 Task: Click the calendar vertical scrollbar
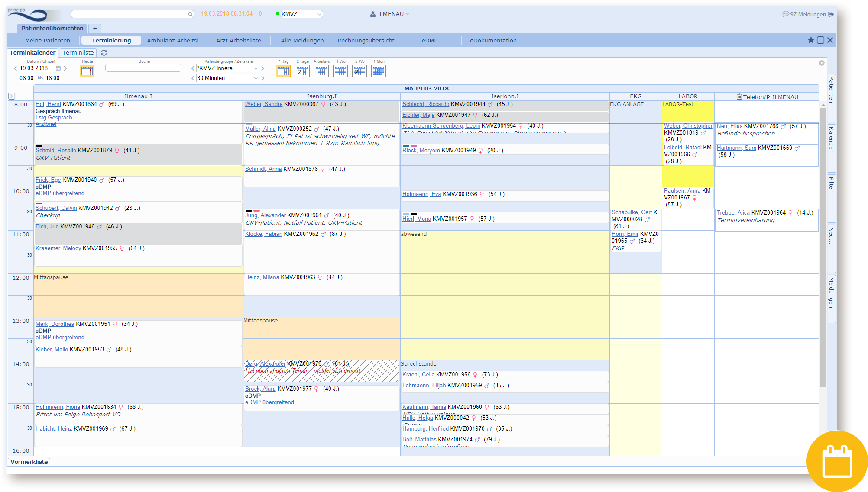[x=823, y=247]
